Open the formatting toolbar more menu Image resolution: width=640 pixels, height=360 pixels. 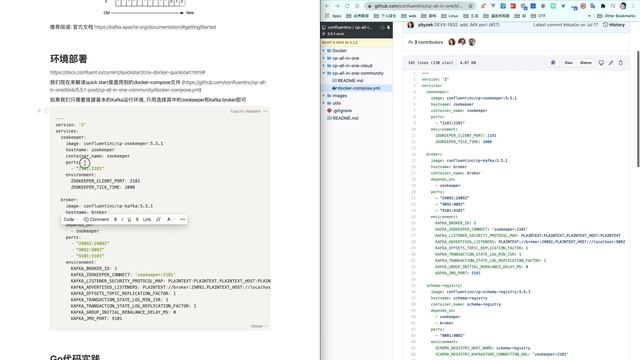(182, 220)
